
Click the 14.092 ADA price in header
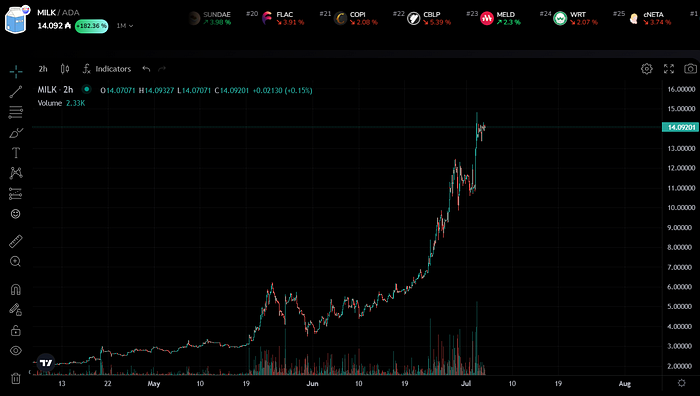[54, 26]
